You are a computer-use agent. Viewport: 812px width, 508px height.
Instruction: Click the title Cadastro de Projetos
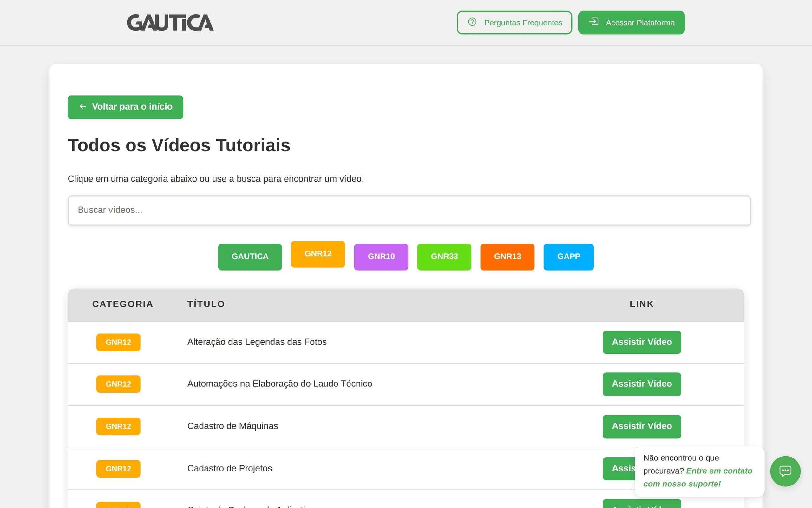click(x=230, y=468)
